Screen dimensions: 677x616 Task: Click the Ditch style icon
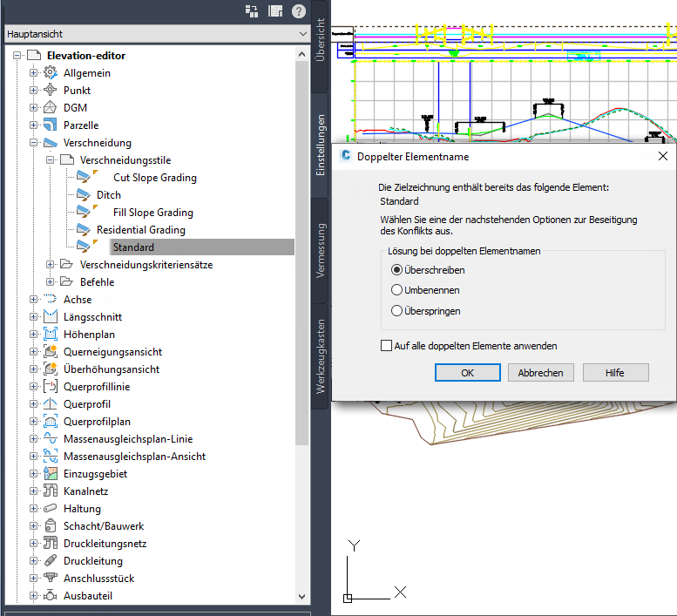[84, 194]
